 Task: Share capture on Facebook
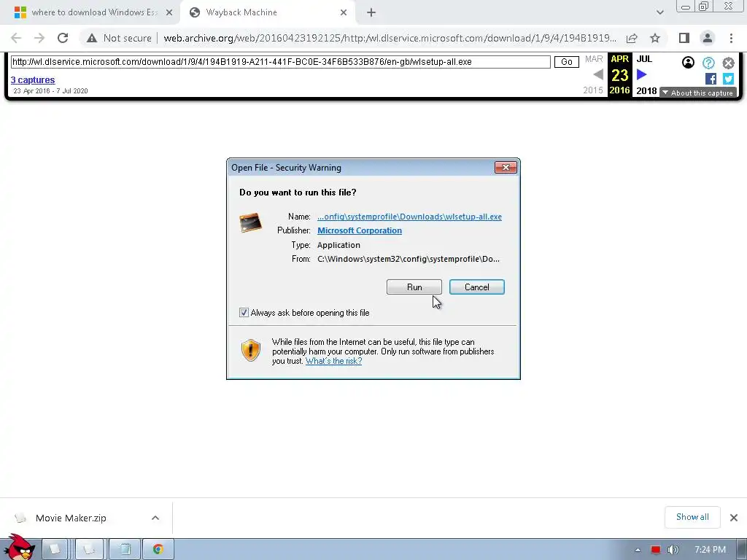tap(711, 79)
